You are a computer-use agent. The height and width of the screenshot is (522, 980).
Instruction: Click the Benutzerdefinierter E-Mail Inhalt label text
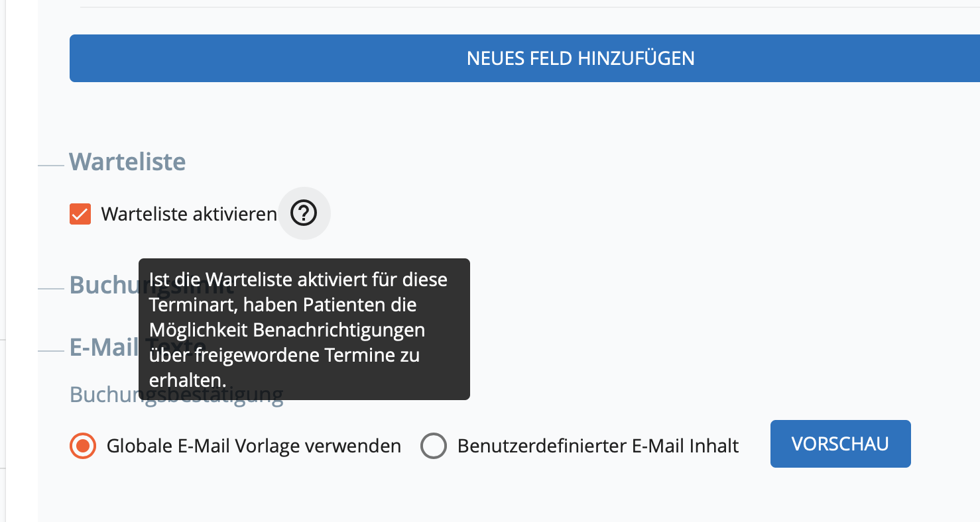point(598,446)
